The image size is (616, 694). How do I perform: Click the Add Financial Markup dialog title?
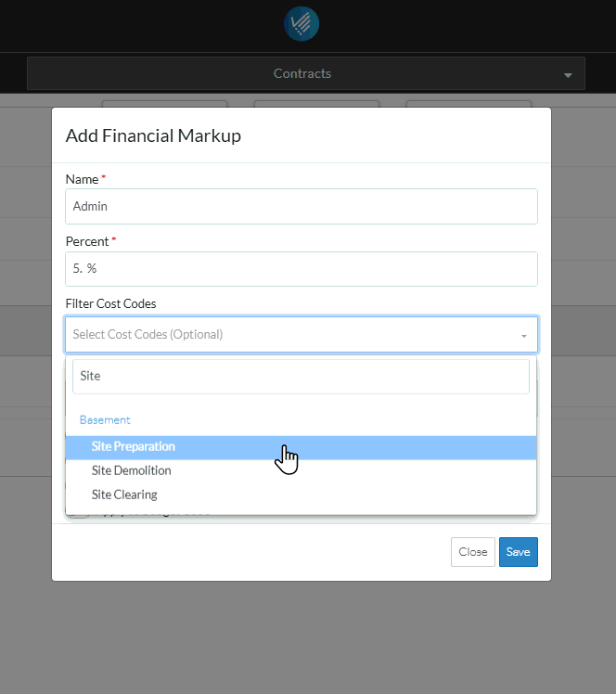pos(153,135)
